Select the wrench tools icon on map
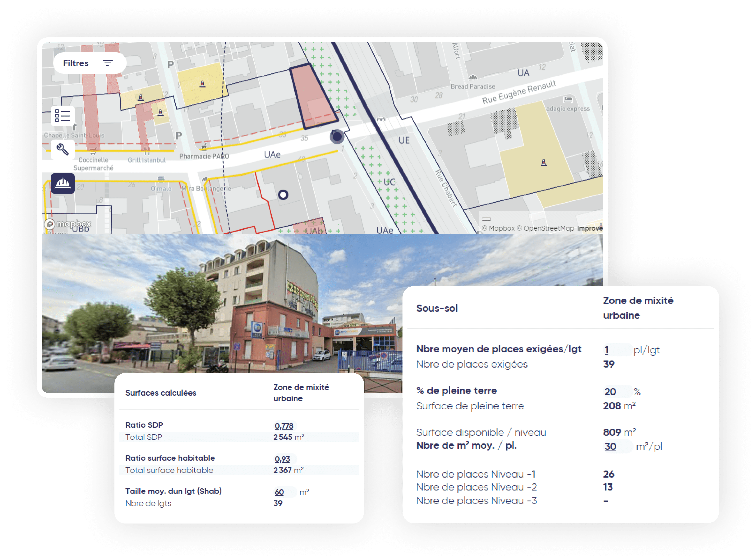756x560 pixels. [62, 149]
